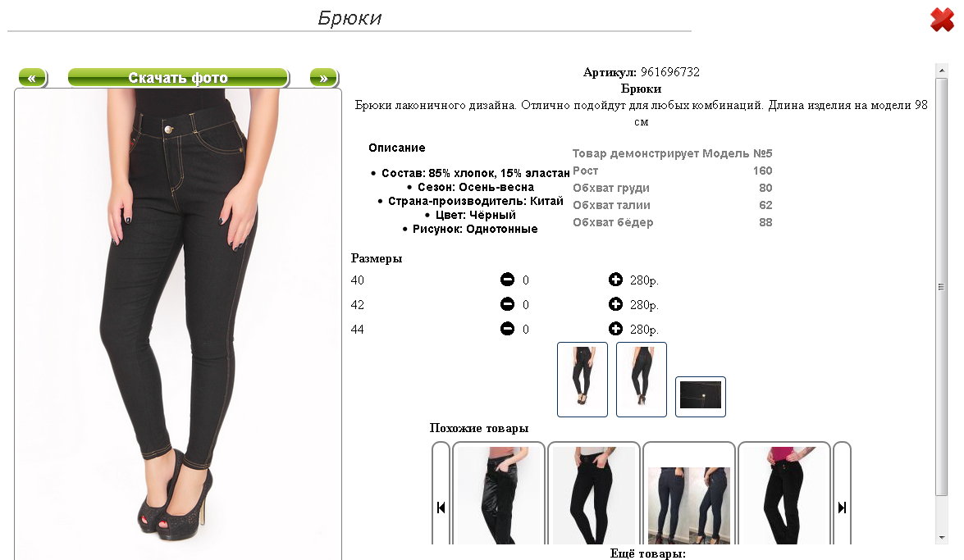Select the first front-view thumbnail
The height and width of the screenshot is (560, 964).
pos(583,380)
